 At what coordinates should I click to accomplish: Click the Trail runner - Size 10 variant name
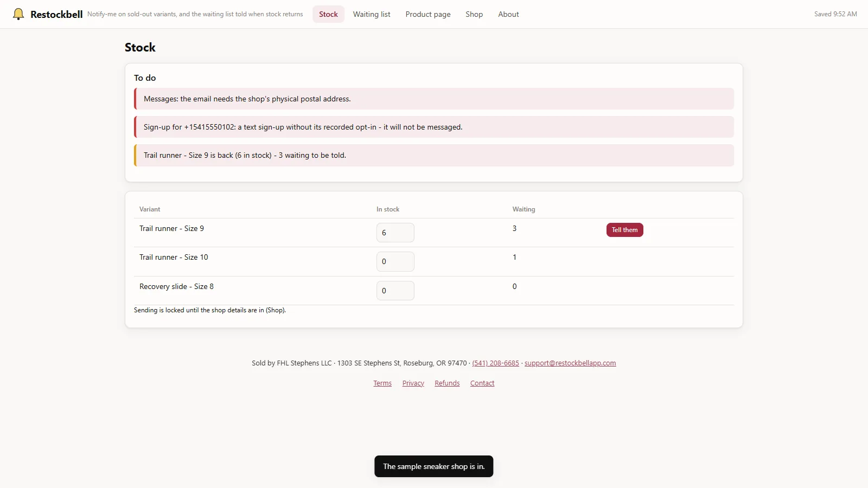174,257
